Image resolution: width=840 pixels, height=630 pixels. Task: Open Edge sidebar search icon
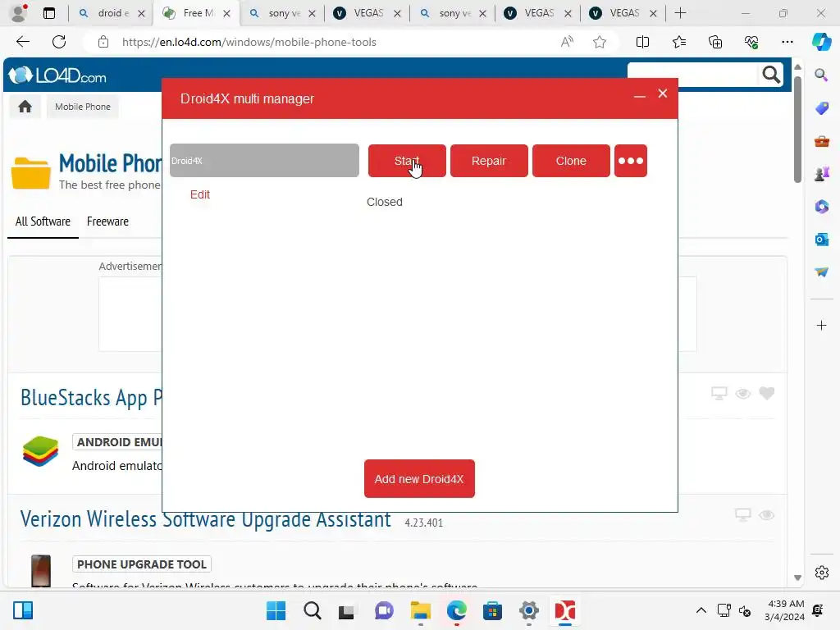click(821, 75)
